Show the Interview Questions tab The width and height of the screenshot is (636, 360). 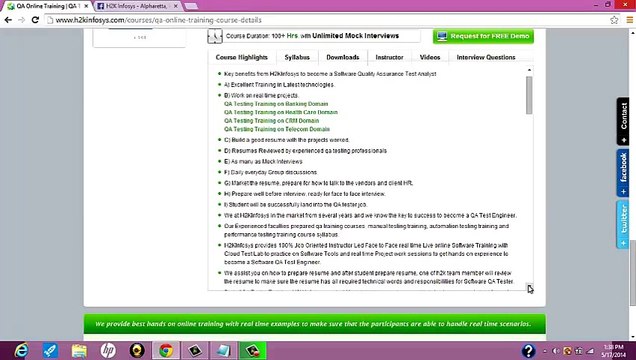tap(486, 57)
